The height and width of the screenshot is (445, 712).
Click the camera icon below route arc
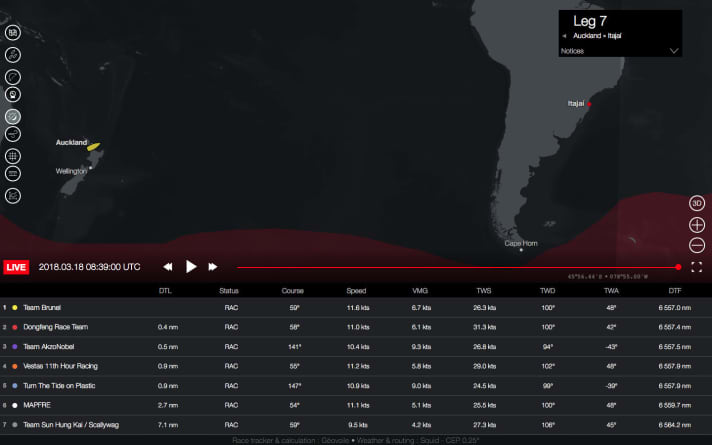point(13,94)
